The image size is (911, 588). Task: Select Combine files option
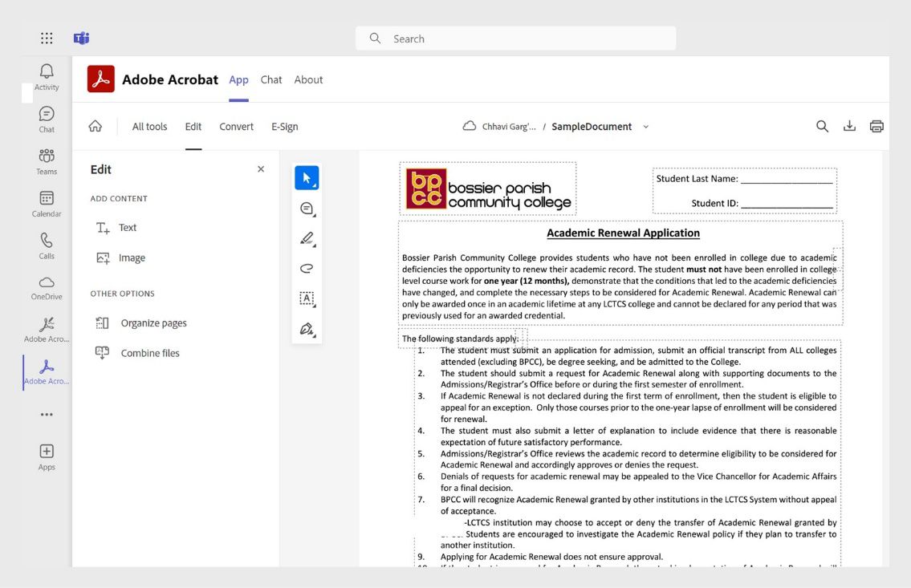[148, 352]
